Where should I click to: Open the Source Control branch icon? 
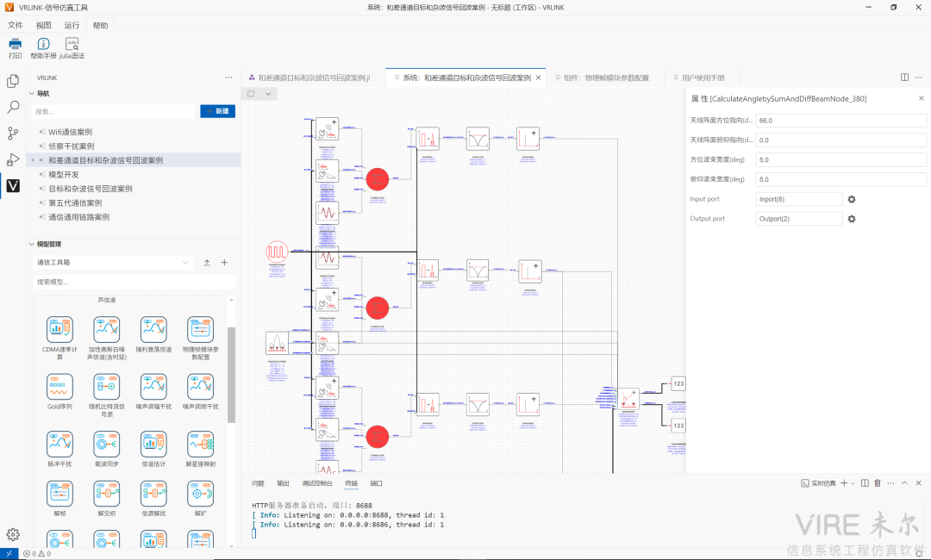coord(12,134)
